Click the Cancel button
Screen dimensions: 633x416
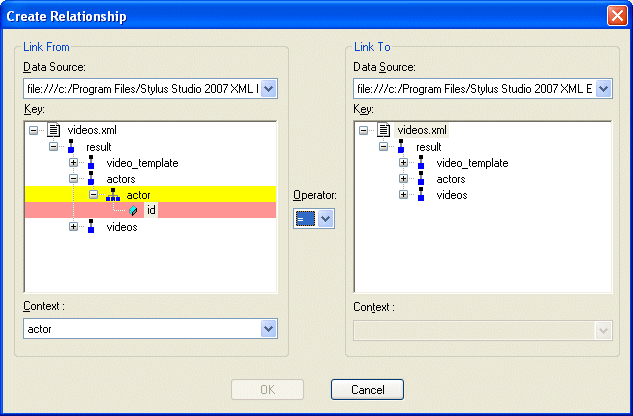click(x=367, y=390)
